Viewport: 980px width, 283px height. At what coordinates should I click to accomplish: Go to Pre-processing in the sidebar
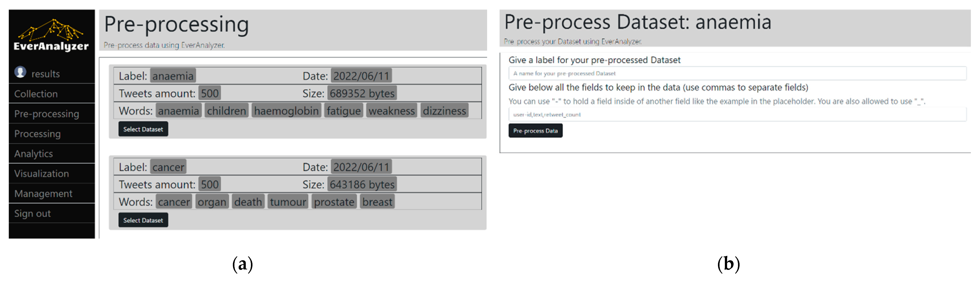(46, 114)
